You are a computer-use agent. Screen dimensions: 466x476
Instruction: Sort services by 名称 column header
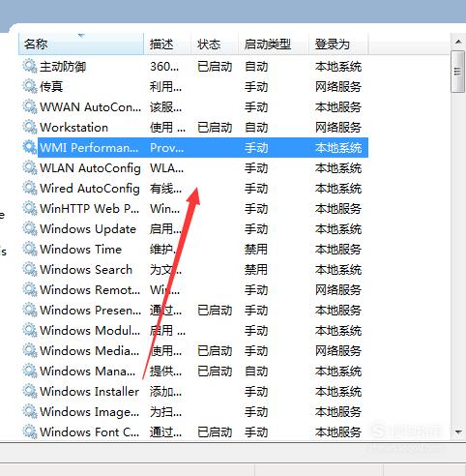(81, 44)
